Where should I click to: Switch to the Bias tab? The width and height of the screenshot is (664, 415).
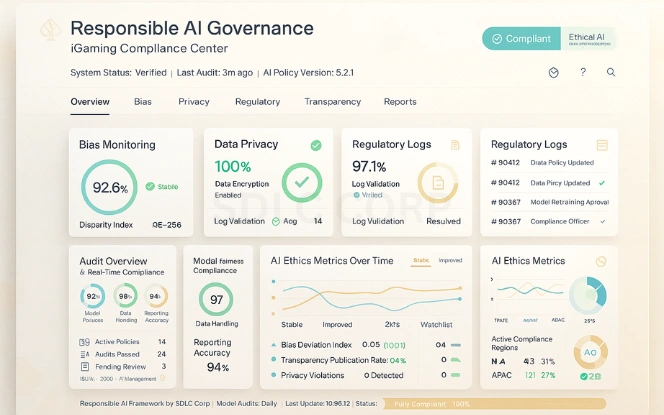[143, 102]
